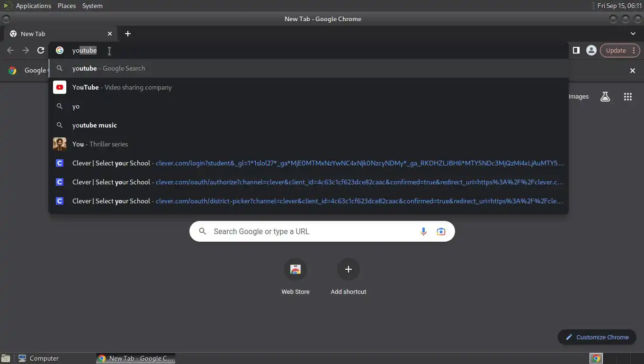Search by image with the camera icon

441,231
